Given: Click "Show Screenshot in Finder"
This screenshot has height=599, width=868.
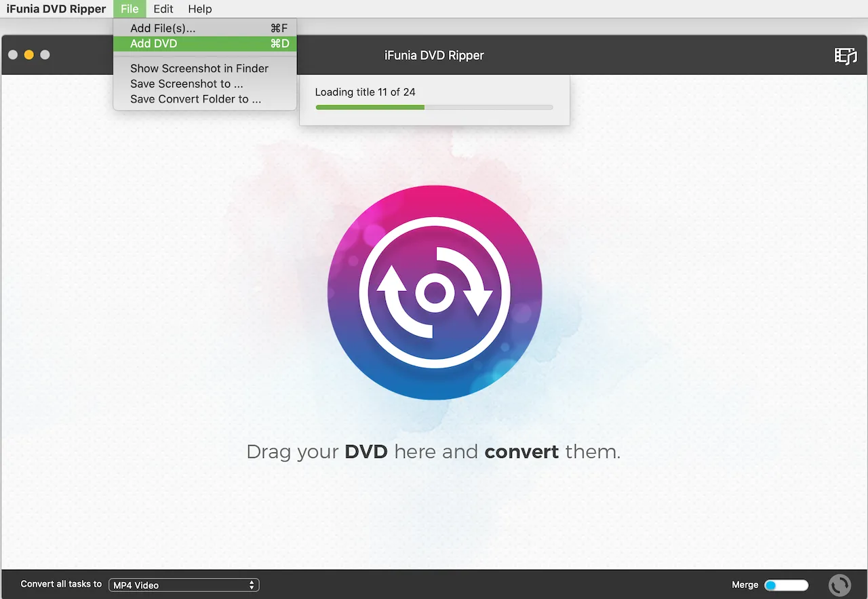Looking at the screenshot, I should (x=199, y=68).
